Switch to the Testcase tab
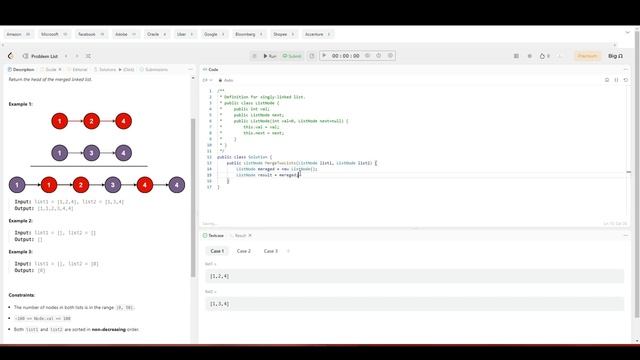Screen dimensions: 640x360 coord(213,236)
